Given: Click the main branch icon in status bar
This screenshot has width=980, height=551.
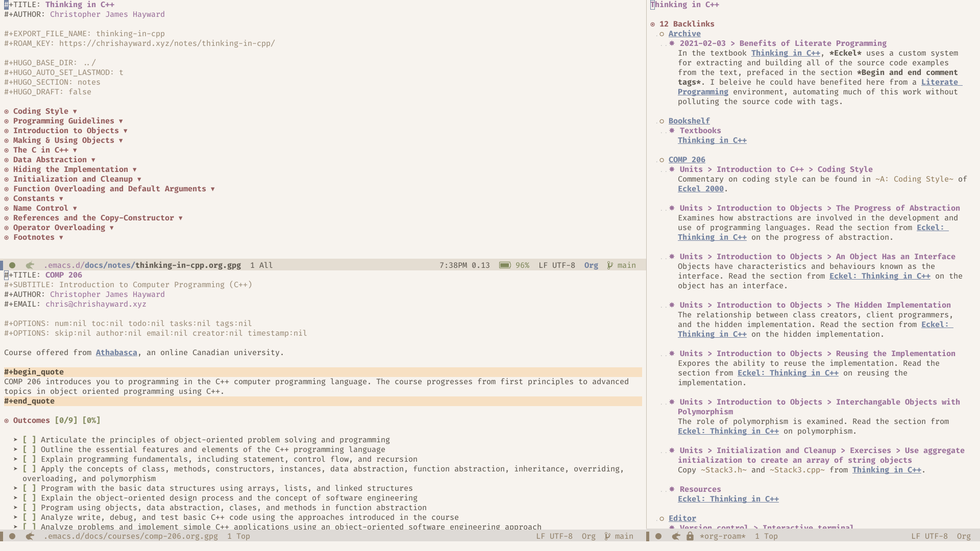Looking at the screenshot, I should click(610, 264).
